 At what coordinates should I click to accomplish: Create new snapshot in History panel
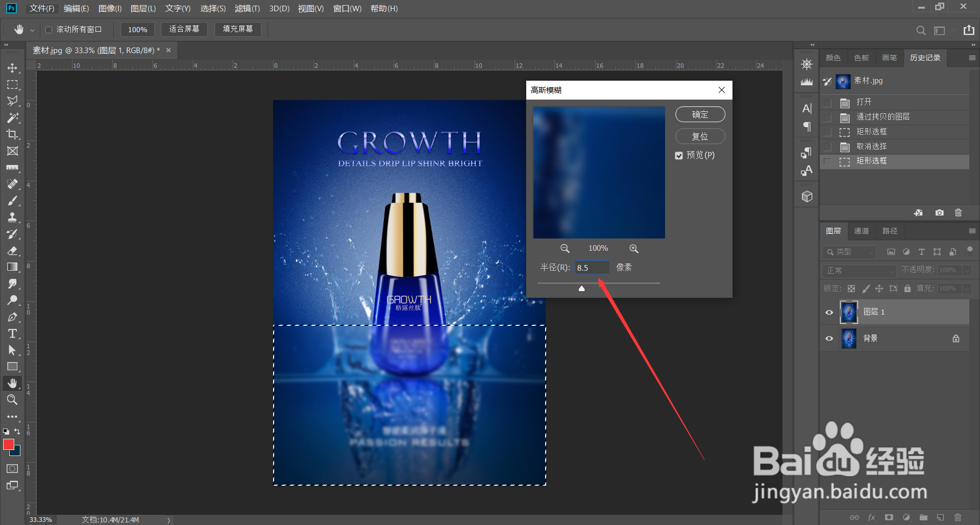939,212
